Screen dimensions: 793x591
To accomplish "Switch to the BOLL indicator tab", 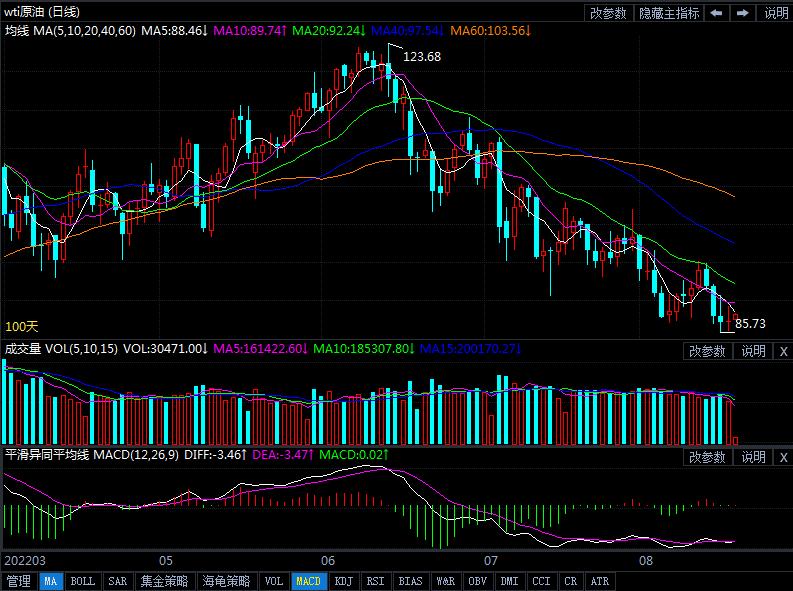I will pos(83,581).
